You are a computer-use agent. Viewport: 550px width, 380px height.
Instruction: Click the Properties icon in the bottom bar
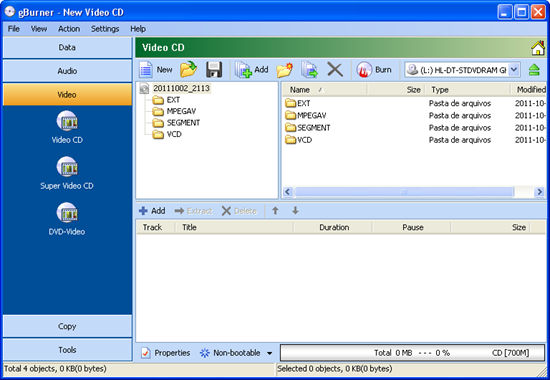pos(146,353)
